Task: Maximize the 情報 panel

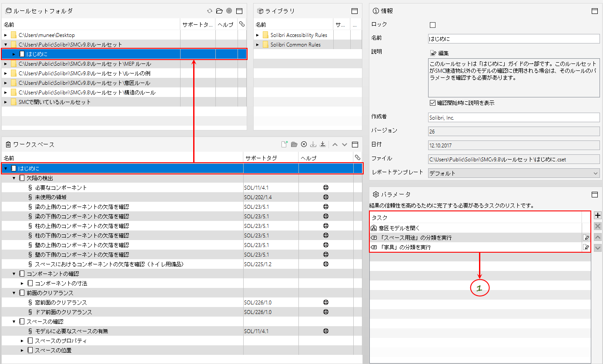Action: pyautogui.click(x=594, y=11)
